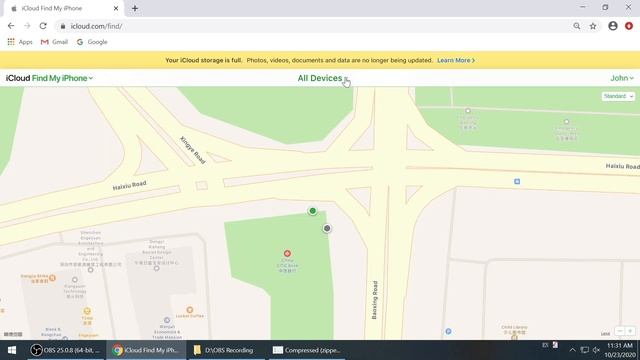
Task: Select the gray offline device dot
Action: [x=327, y=229]
